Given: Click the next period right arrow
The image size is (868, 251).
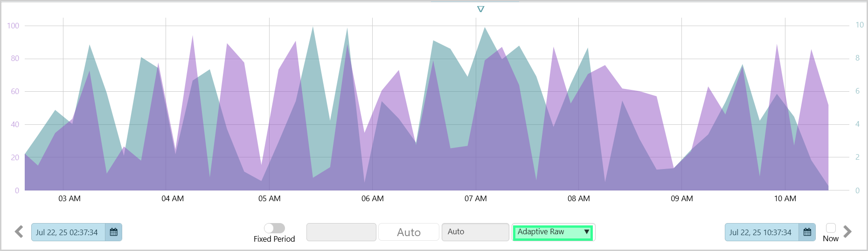Looking at the screenshot, I should [847, 232].
